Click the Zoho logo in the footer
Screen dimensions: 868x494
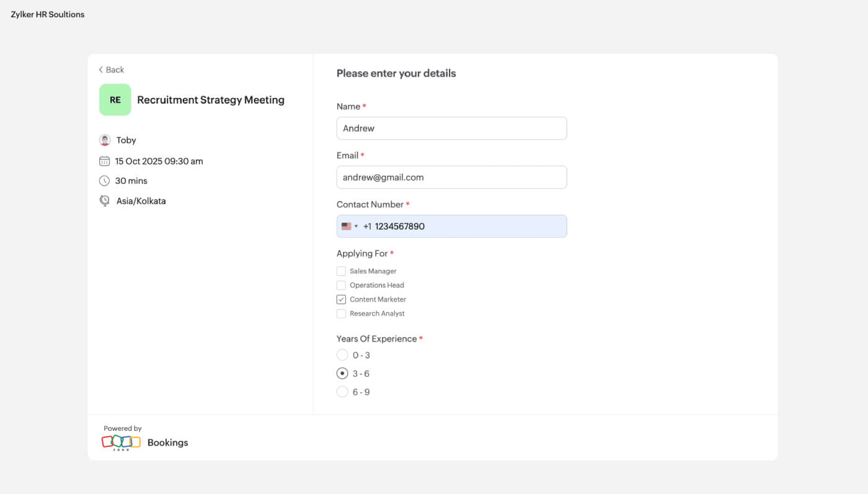[120, 442]
